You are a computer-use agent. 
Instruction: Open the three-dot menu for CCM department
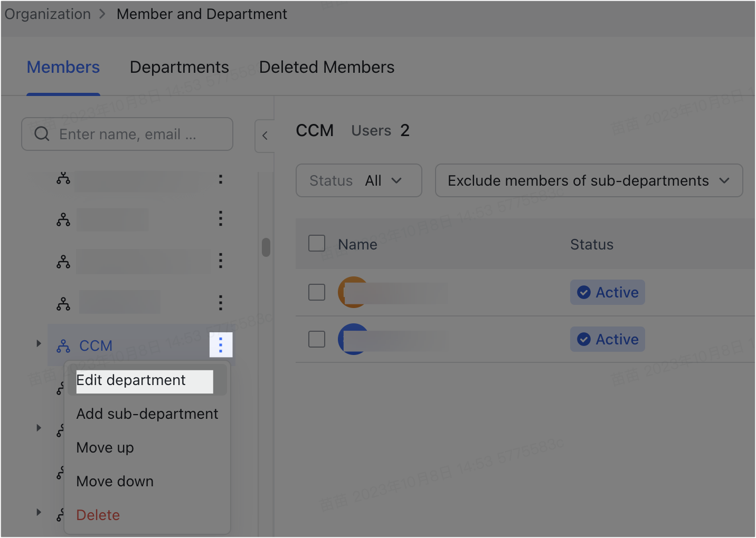coord(221,345)
